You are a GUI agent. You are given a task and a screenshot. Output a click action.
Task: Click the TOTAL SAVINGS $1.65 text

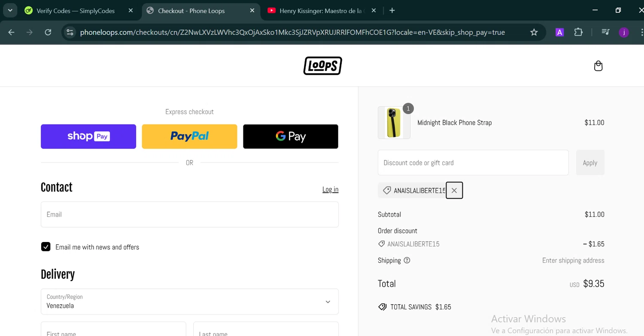pyautogui.click(x=420, y=307)
